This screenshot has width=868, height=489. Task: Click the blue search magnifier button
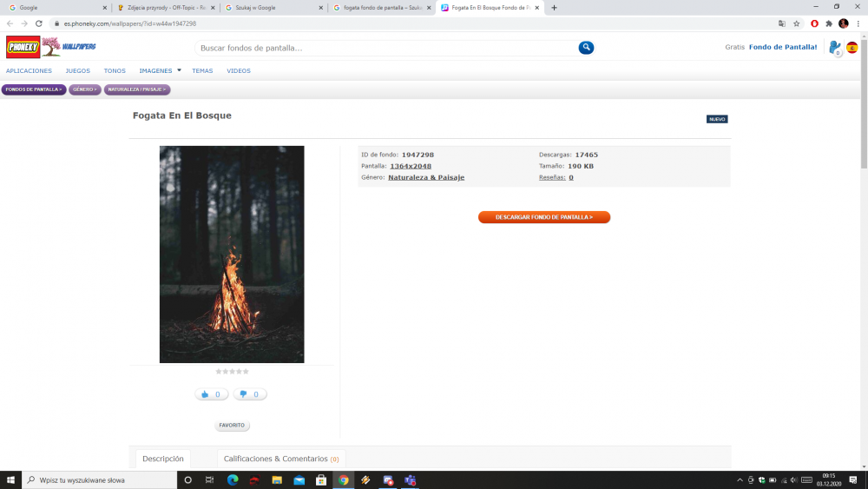586,48
